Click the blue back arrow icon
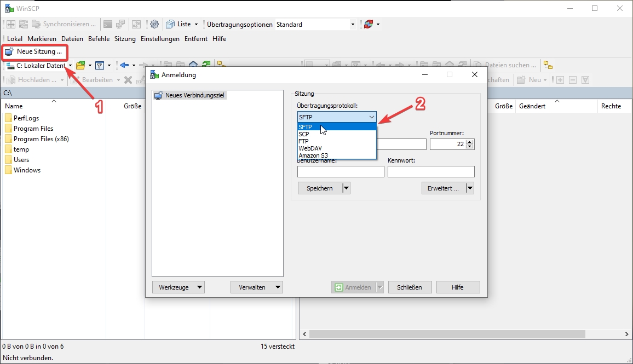 point(124,66)
